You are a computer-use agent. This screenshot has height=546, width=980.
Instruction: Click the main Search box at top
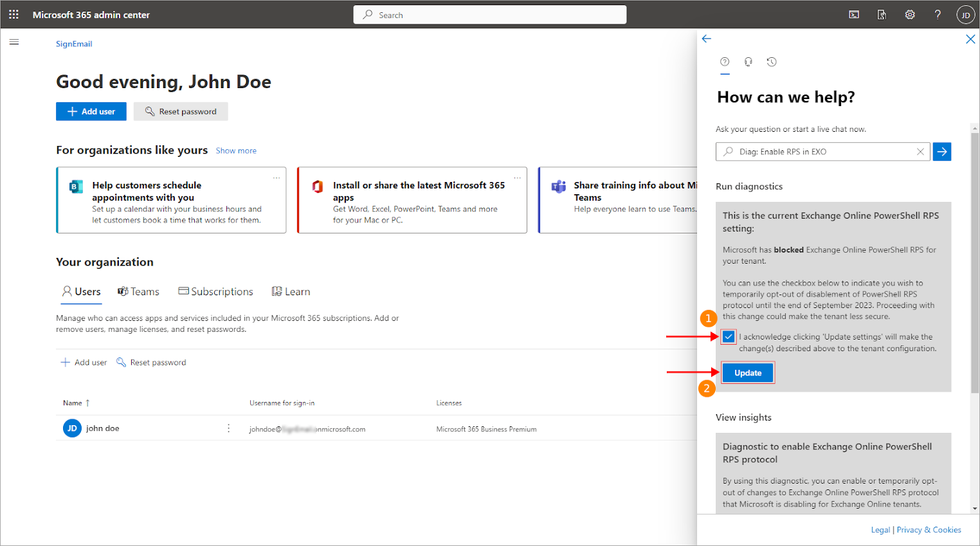coord(490,15)
